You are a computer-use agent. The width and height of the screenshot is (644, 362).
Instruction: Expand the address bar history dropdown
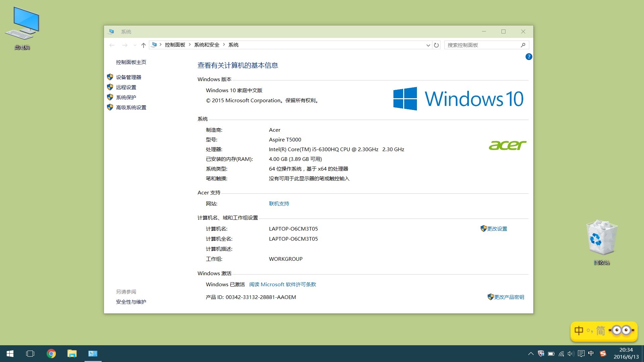click(x=428, y=45)
